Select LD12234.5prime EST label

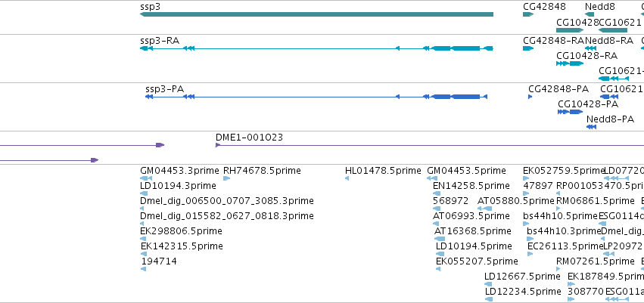tap(523, 292)
